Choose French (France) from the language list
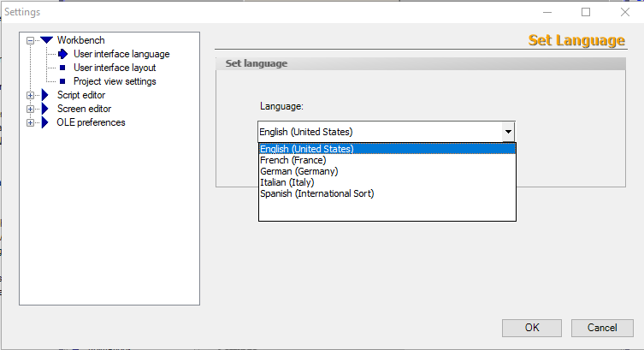Screen dimensions: 644x350 point(291,160)
